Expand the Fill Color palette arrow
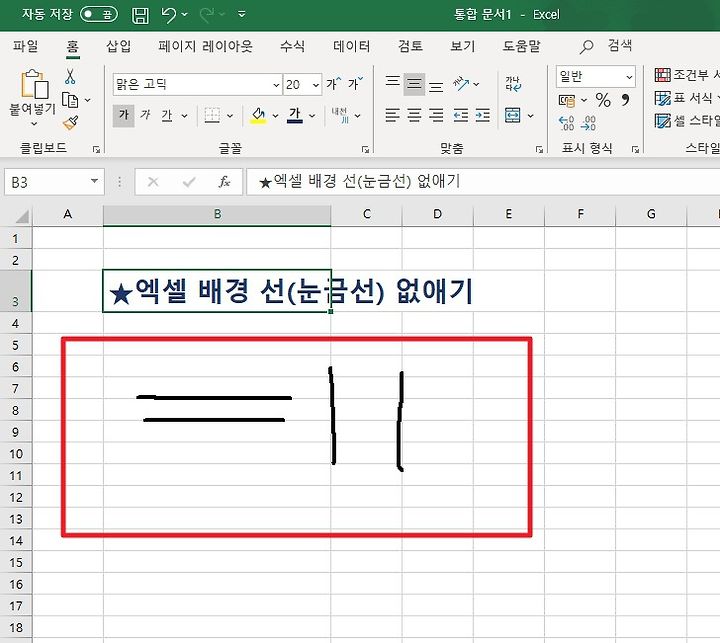Viewport: 720px width, 643px height. [x=275, y=116]
